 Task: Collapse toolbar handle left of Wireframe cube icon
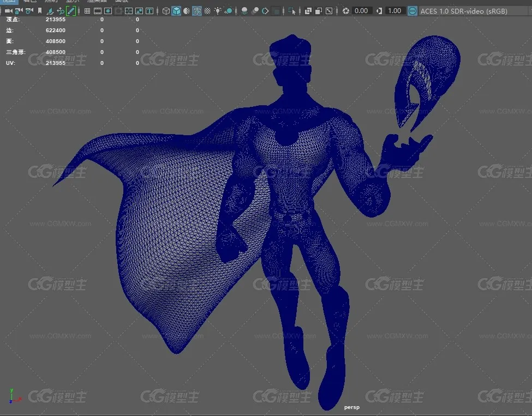(158, 11)
